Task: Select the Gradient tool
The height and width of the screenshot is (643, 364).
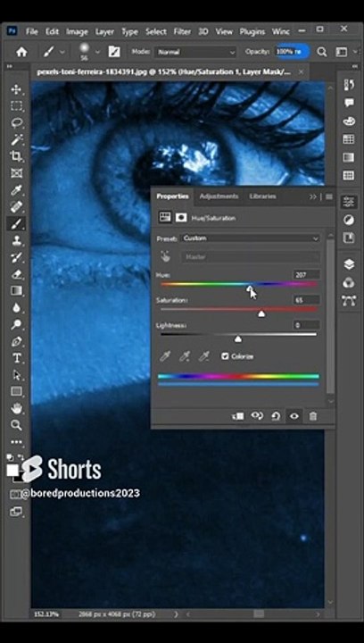Action: pyautogui.click(x=16, y=291)
